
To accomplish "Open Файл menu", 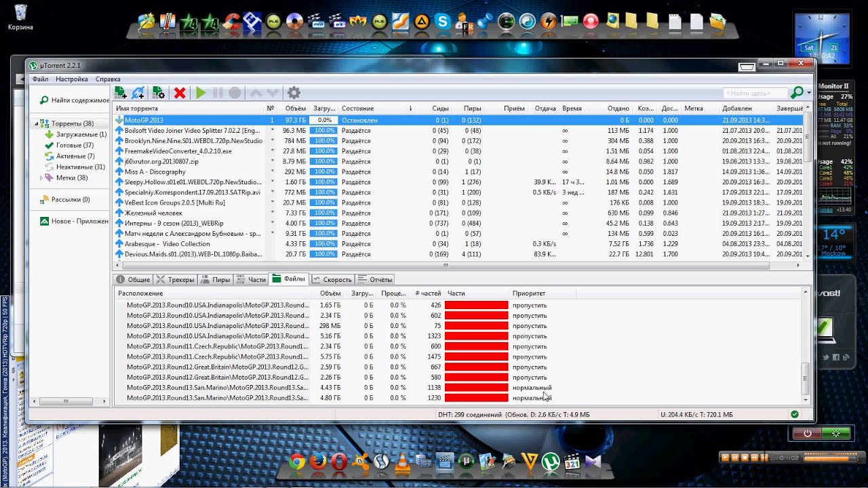I will (40, 79).
